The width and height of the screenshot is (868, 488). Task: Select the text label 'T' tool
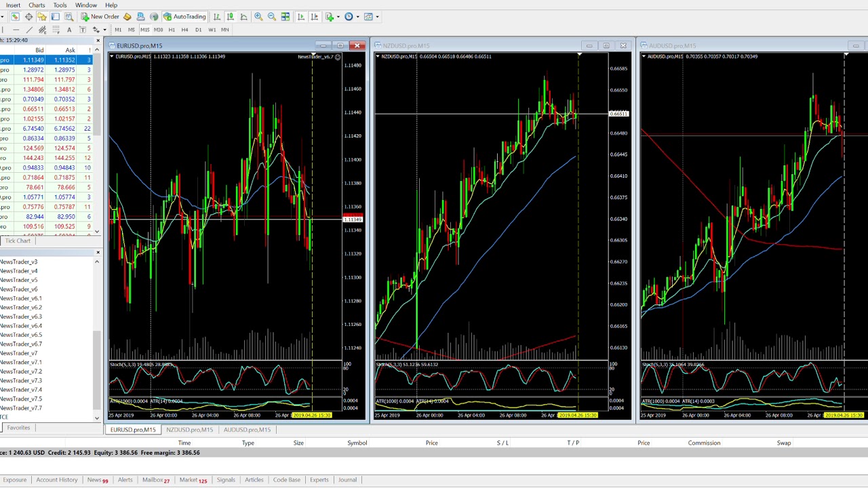(x=83, y=30)
